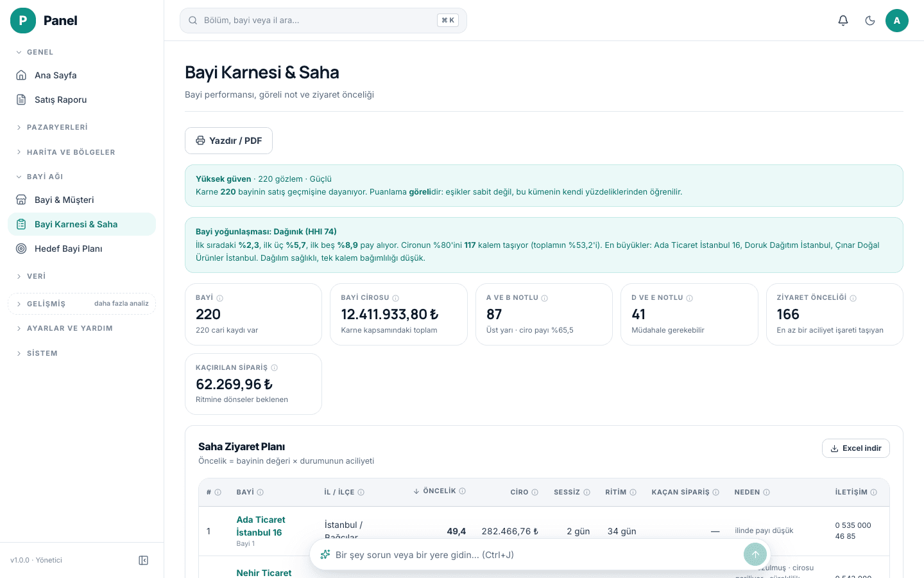Click the assistant question input field
Image resolution: width=924 pixels, height=578 pixels.
536,555
